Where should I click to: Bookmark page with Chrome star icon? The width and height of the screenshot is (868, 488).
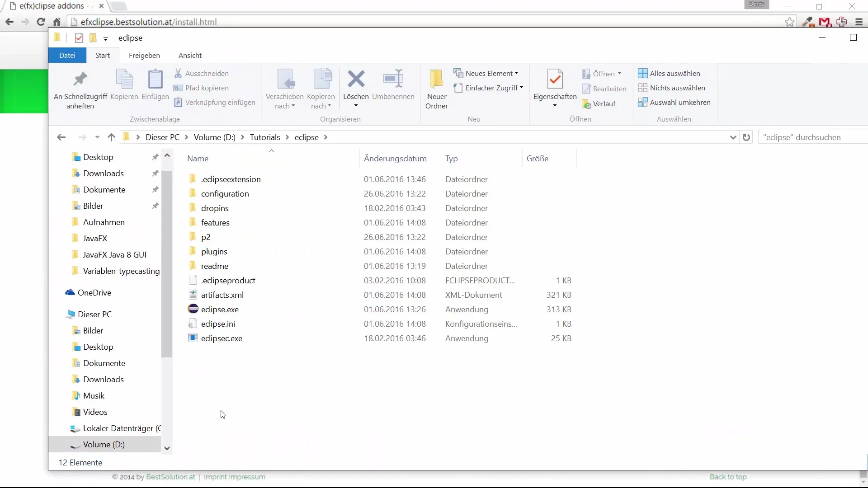[789, 22]
